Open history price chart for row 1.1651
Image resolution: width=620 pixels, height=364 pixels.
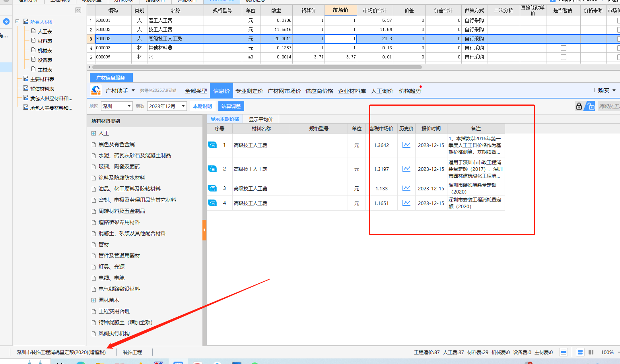click(406, 203)
